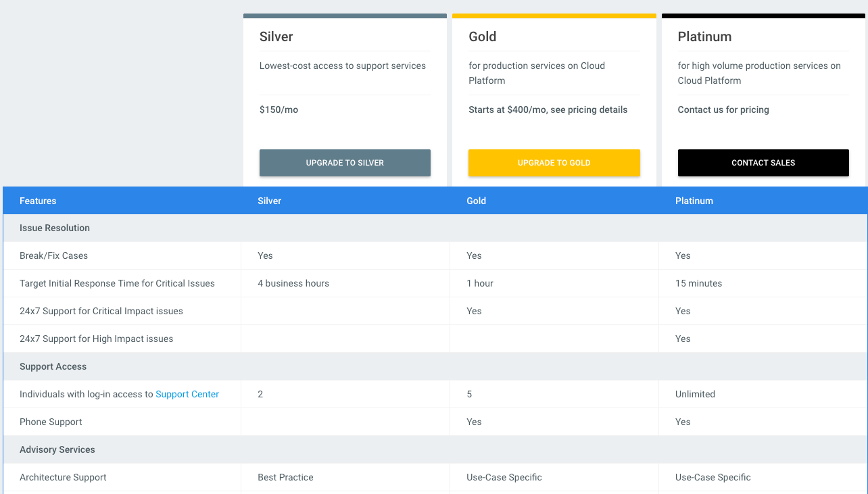Click the Upgrade to Silver button
Screen dimensions: 868x494
[345, 163]
